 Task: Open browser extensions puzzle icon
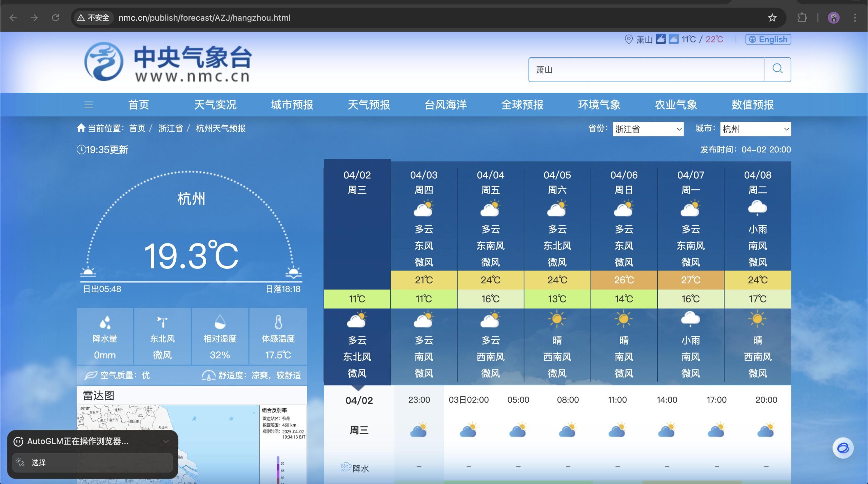click(802, 18)
